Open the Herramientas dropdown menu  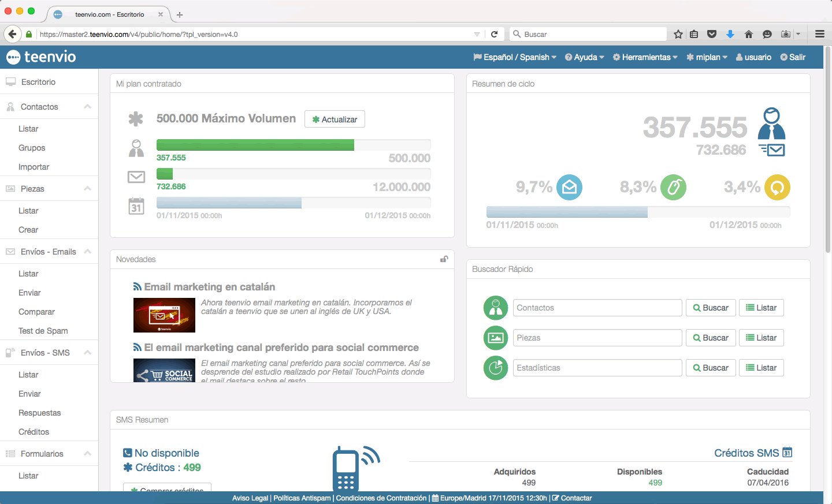click(x=645, y=57)
